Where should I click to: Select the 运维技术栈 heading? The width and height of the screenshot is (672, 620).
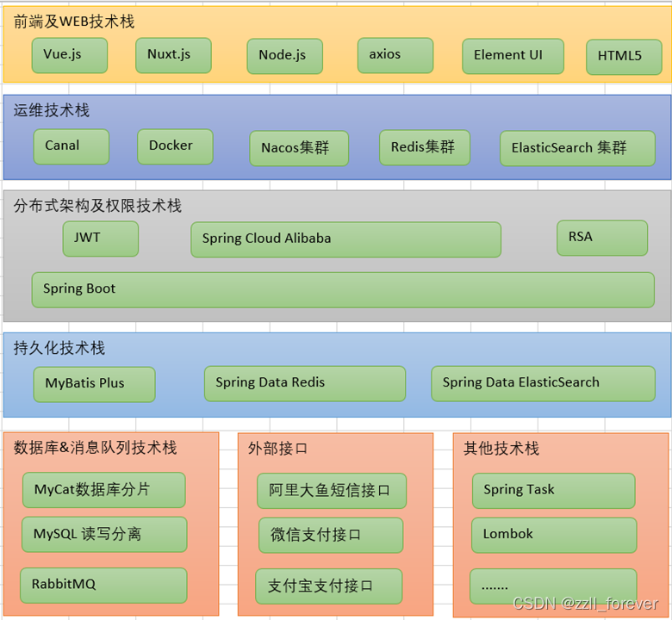[52, 110]
